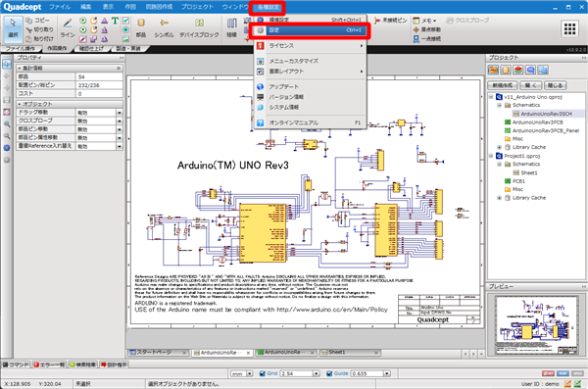
Task: Open the エラー一覧 bottom tab
Action: (x=49, y=365)
